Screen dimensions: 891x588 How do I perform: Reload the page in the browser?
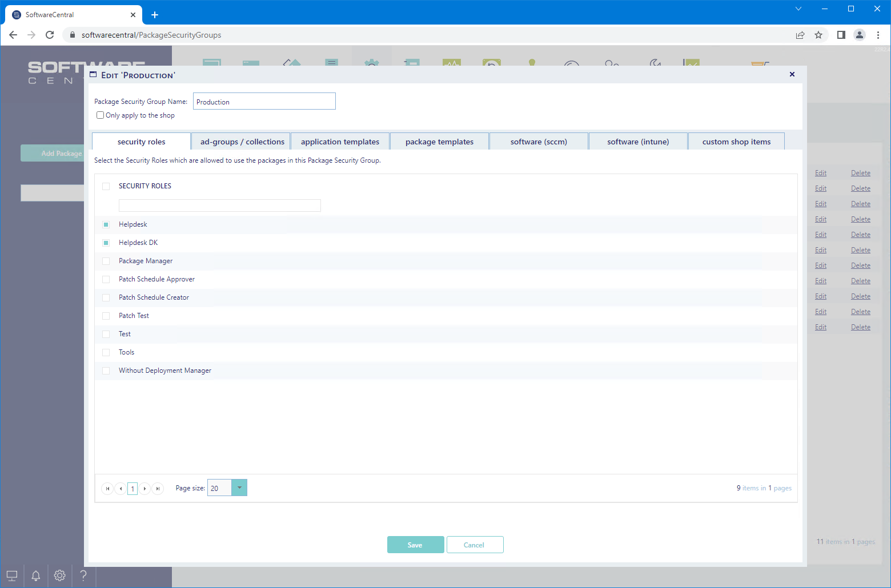50,35
